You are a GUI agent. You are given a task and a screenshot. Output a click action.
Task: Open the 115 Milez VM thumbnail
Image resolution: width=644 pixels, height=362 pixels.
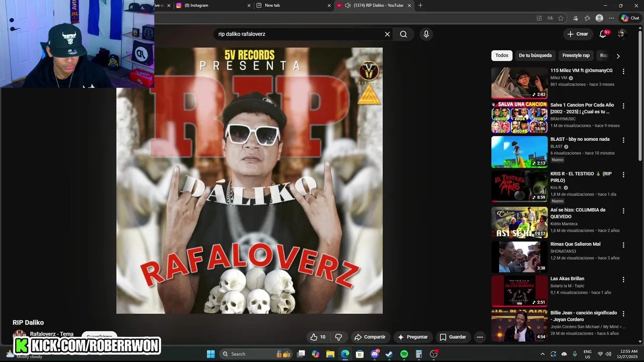pos(519,83)
